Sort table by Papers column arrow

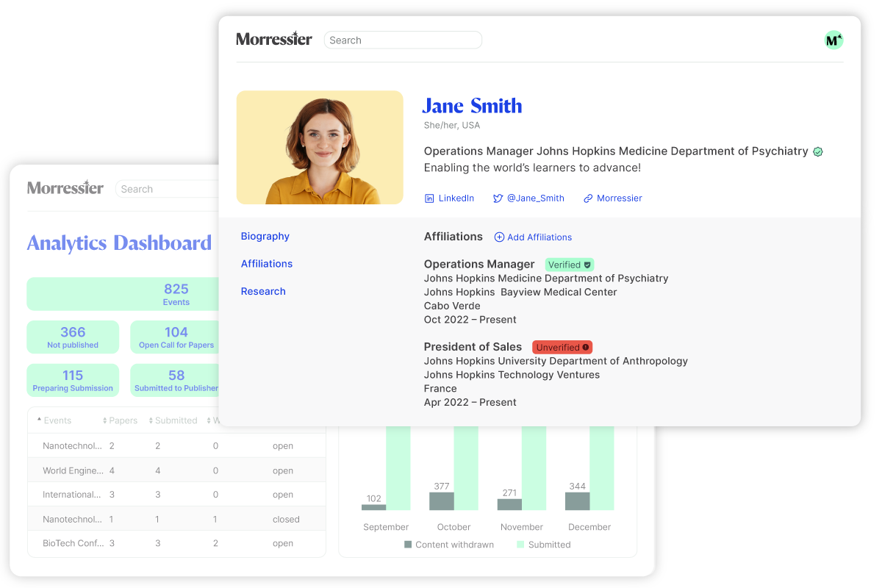click(x=105, y=420)
